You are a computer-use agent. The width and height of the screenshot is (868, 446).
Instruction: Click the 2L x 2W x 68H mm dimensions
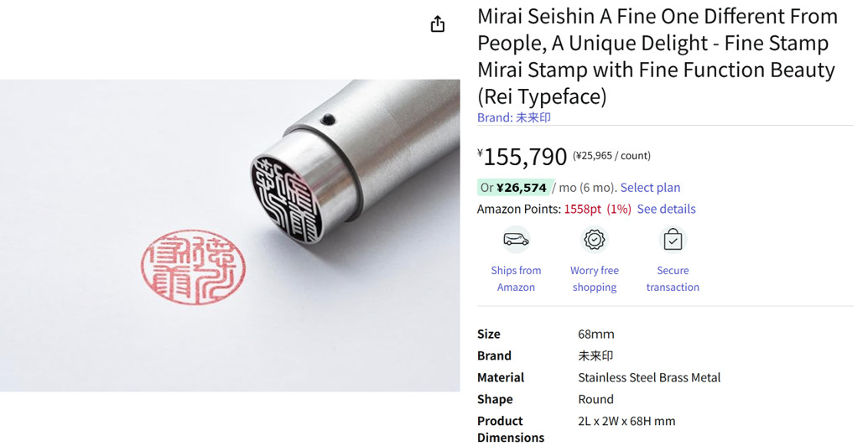pyautogui.click(x=626, y=421)
